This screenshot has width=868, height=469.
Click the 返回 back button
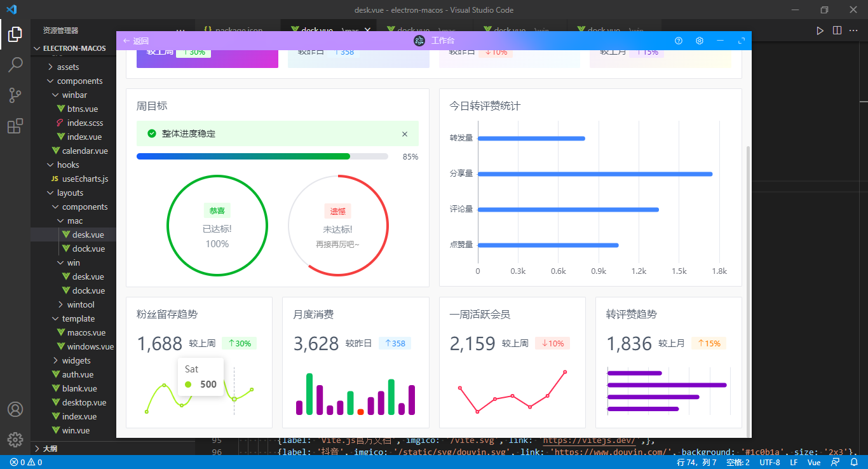click(x=136, y=41)
